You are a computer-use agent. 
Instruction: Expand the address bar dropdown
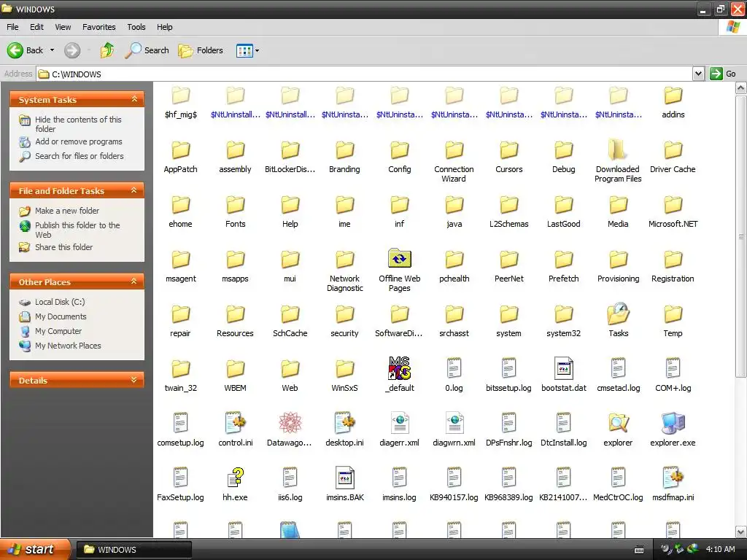[x=698, y=74]
